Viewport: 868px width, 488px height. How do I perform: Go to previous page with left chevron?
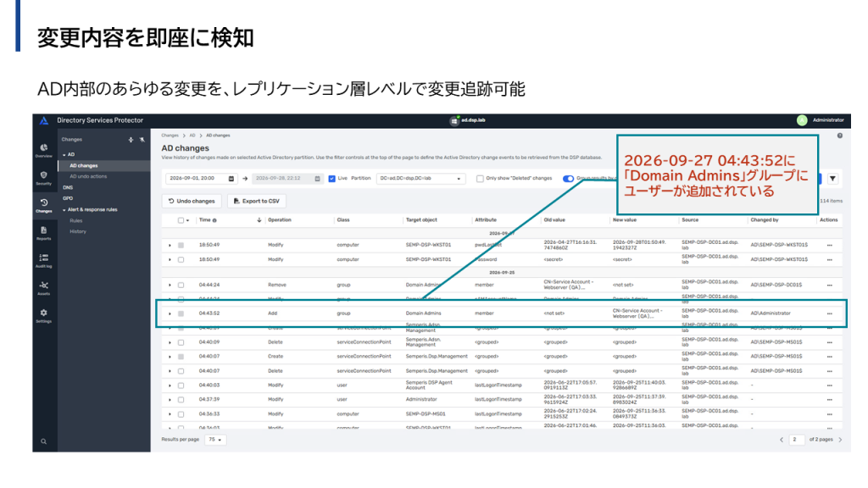click(781, 440)
